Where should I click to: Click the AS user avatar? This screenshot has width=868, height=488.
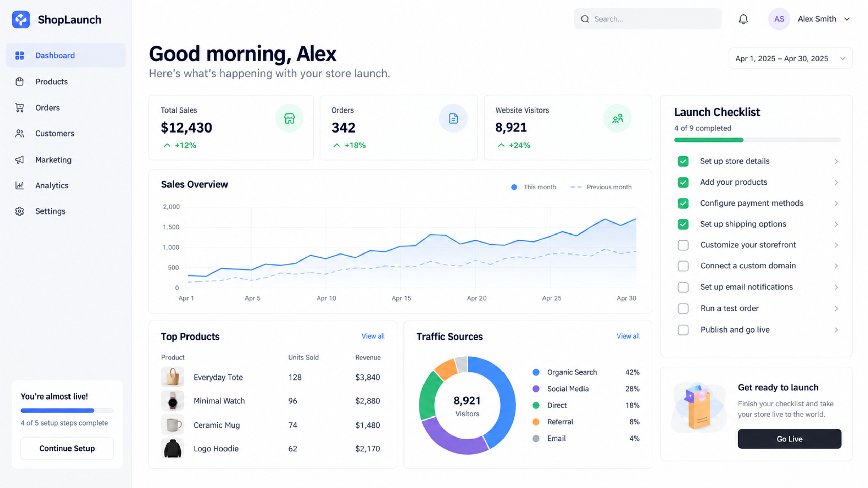[x=779, y=19]
